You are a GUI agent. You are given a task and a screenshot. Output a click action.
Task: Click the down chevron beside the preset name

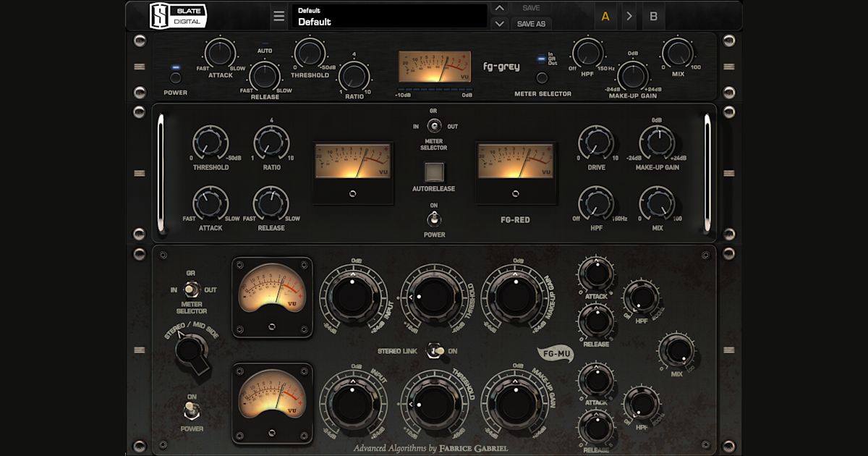click(499, 22)
